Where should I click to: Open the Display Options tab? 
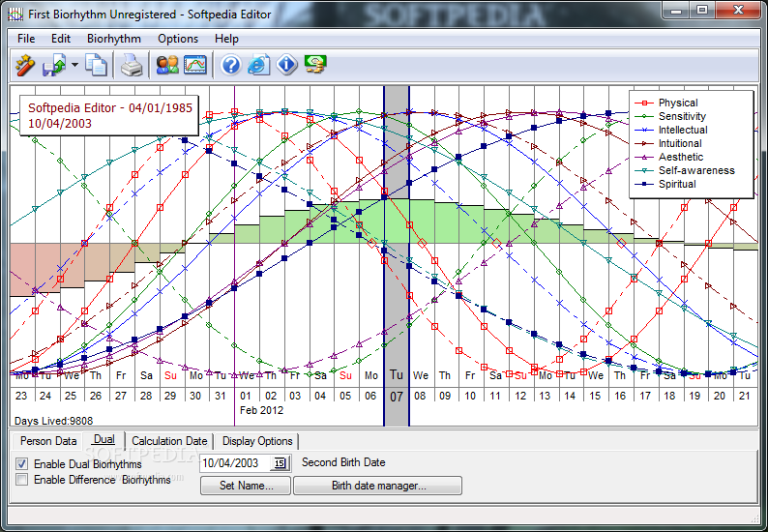pyautogui.click(x=257, y=441)
